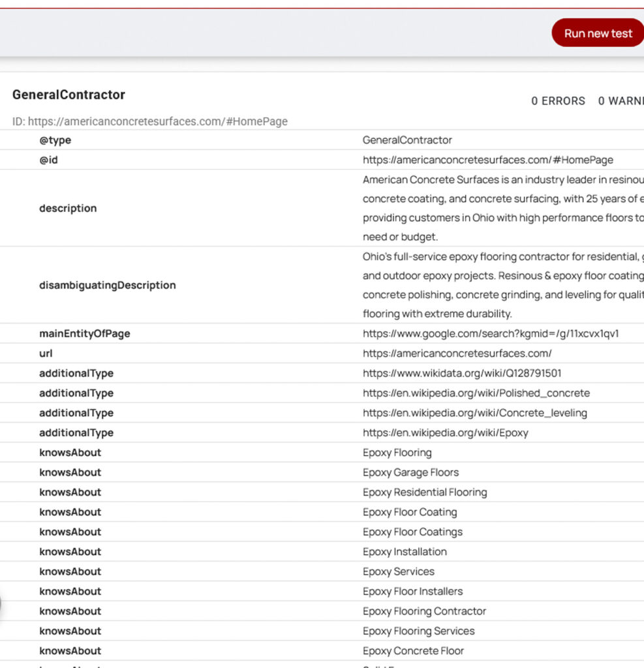The image size is (644, 668).
Task: Click the Epoxy Garage Floors value
Action: pos(410,472)
